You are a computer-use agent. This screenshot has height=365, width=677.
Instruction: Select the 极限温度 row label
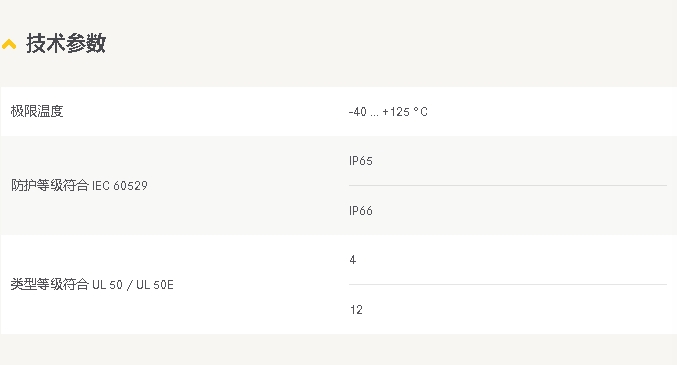37,111
